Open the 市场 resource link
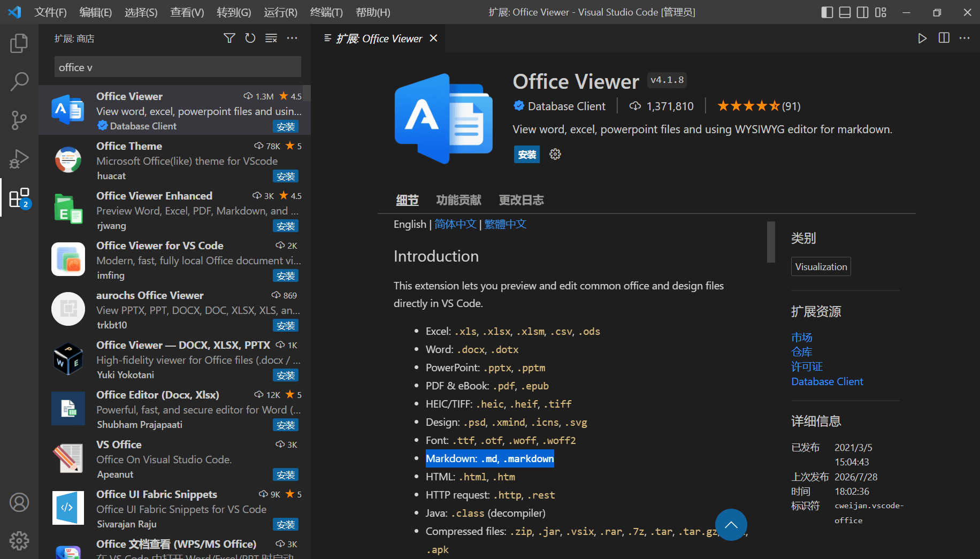The image size is (980, 559). (x=802, y=337)
